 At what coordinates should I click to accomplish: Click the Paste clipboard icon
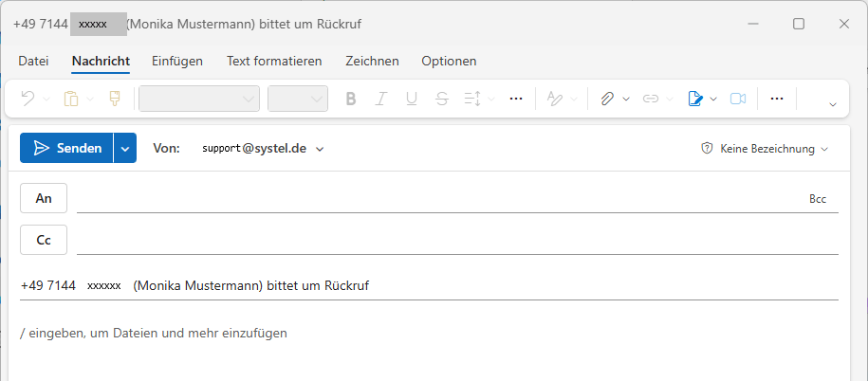coord(71,98)
